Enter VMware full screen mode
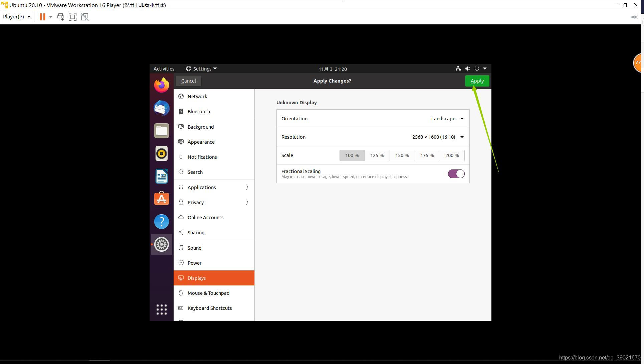The image size is (644, 364). pos(72,17)
